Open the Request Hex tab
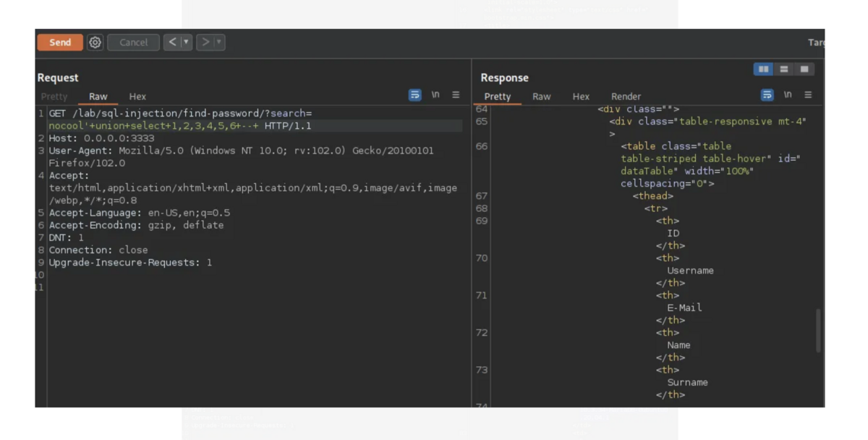Image resolution: width=868 pixels, height=440 pixels. pos(137,96)
